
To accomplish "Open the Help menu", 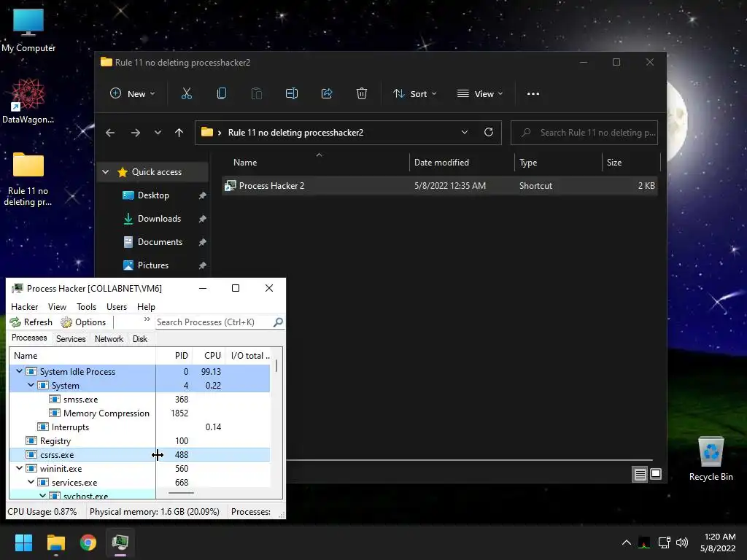I will pos(146,307).
